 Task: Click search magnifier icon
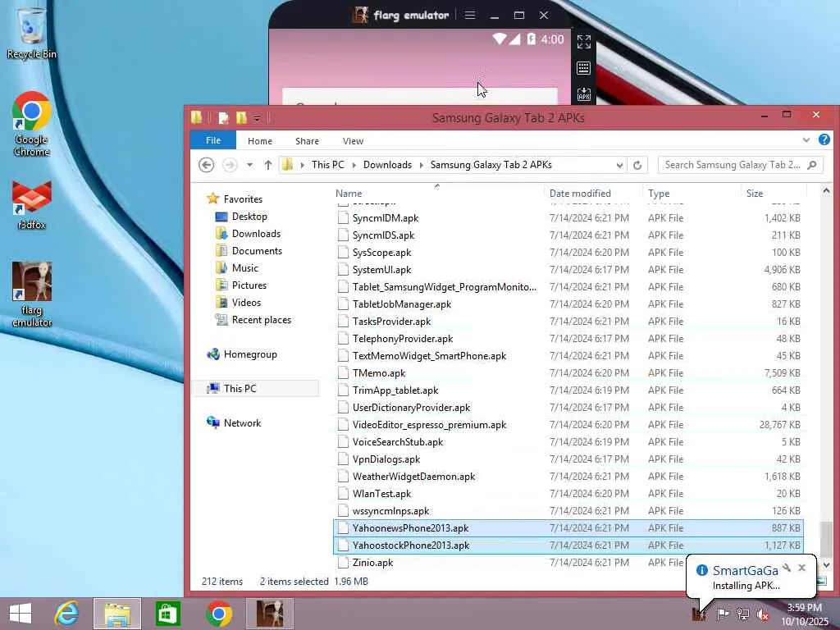[812, 165]
